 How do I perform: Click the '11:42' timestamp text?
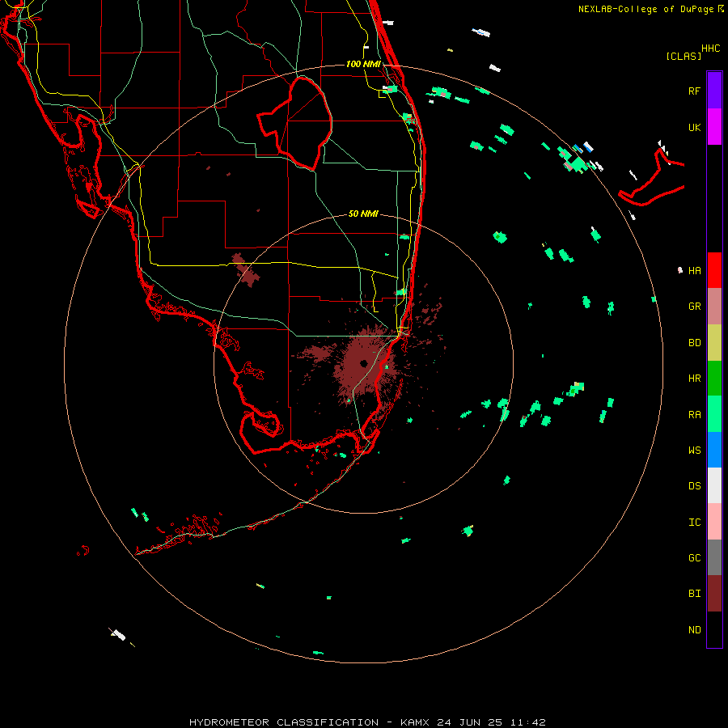pyautogui.click(x=527, y=722)
